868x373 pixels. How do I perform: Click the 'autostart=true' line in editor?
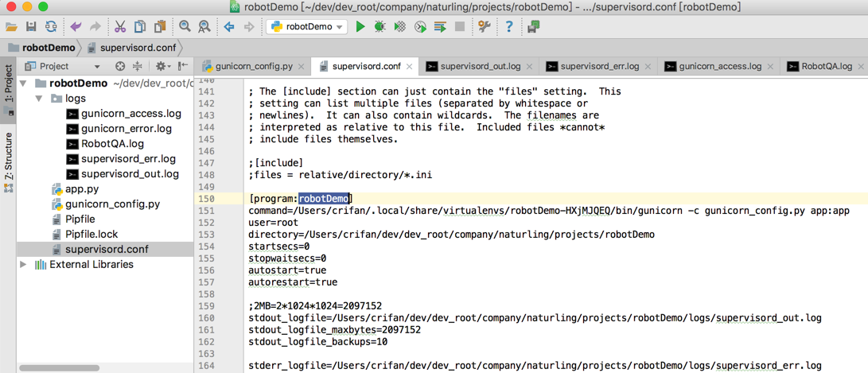(x=287, y=270)
